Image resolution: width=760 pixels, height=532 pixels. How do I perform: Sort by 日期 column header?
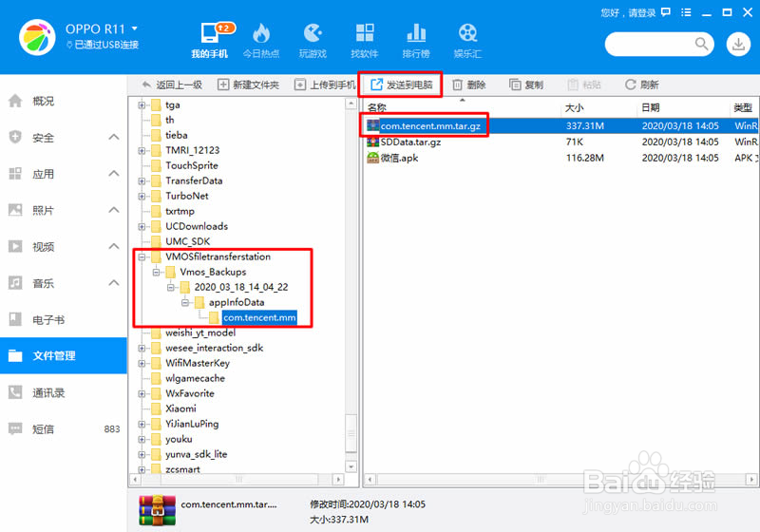coord(651,107)
